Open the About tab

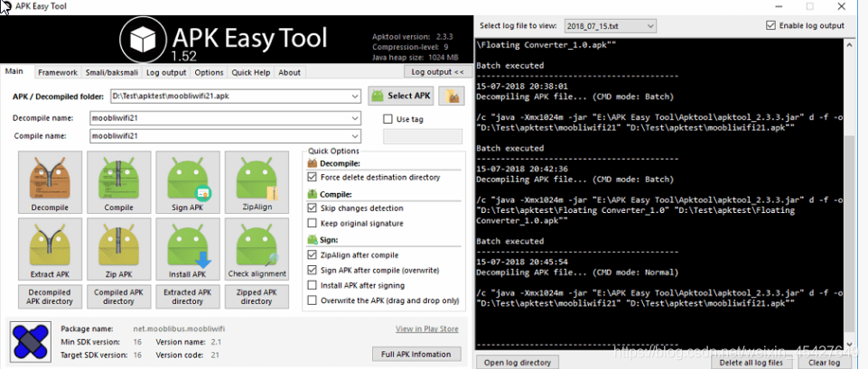point(290,72)
